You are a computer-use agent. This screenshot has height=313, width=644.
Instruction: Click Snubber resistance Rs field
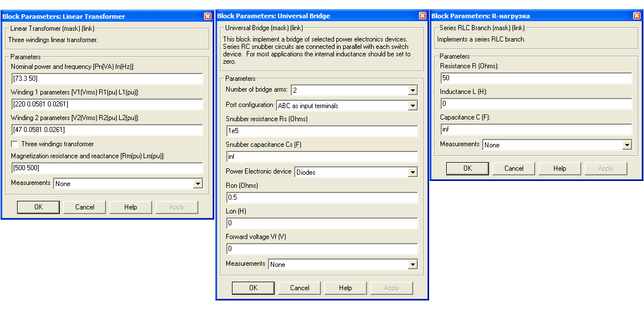322,131
